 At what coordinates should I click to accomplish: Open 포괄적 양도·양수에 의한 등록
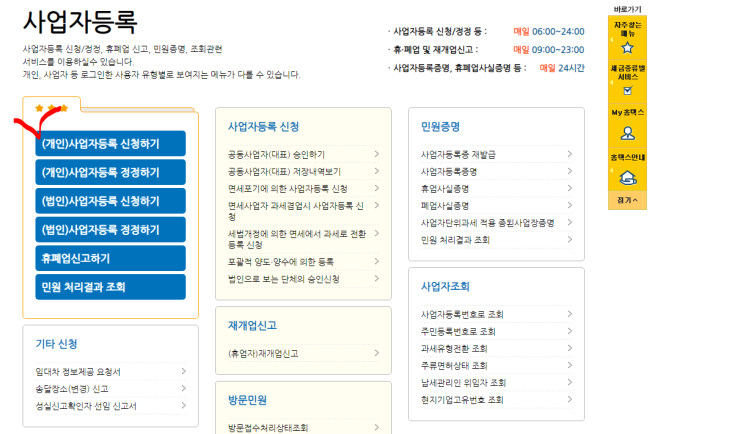tap(281, 262)
